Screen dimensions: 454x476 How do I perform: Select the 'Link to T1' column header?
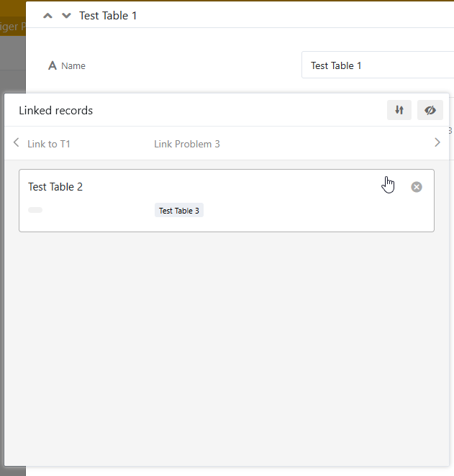coord(49,144)
